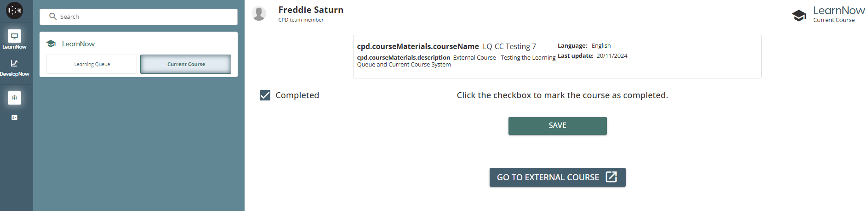The height and width of the screenshot is (211, 868).
Task: Select the Current Course tab
Action: pos(186,64)
